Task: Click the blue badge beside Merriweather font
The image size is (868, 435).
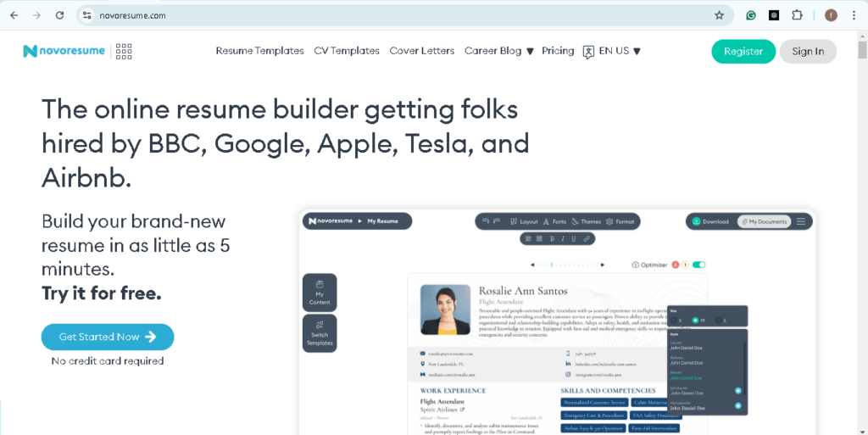Action: (738, 405)
